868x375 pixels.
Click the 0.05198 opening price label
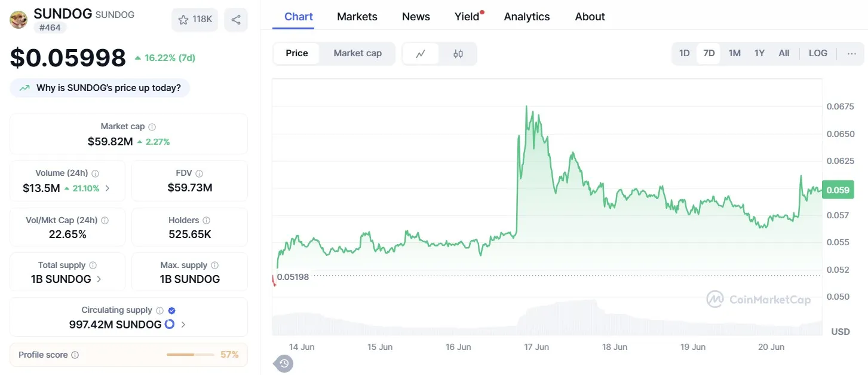point(293,277)
